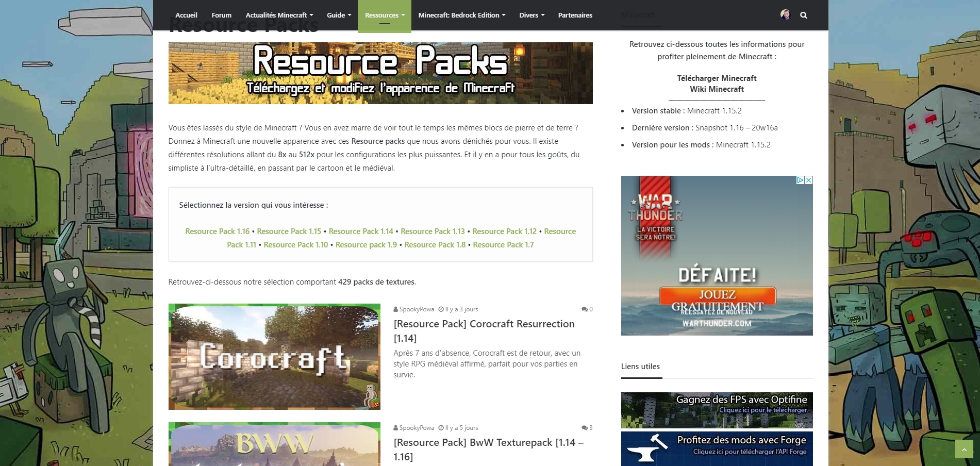Open the Resource Pack 1.14 link
The width and height of the screenshot is (980, 466).
click(x=361, y=231)
